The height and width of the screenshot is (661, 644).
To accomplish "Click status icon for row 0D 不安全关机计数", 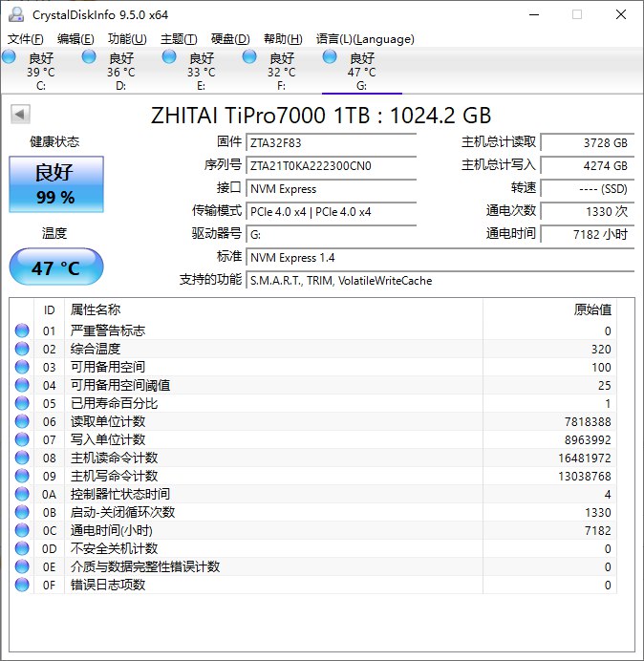I will click(x=22, y=548).
